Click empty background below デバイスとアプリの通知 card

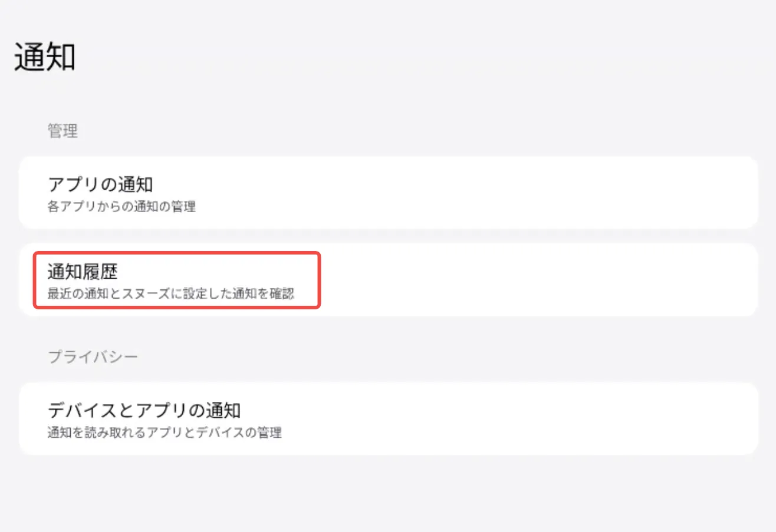point(388,495)
